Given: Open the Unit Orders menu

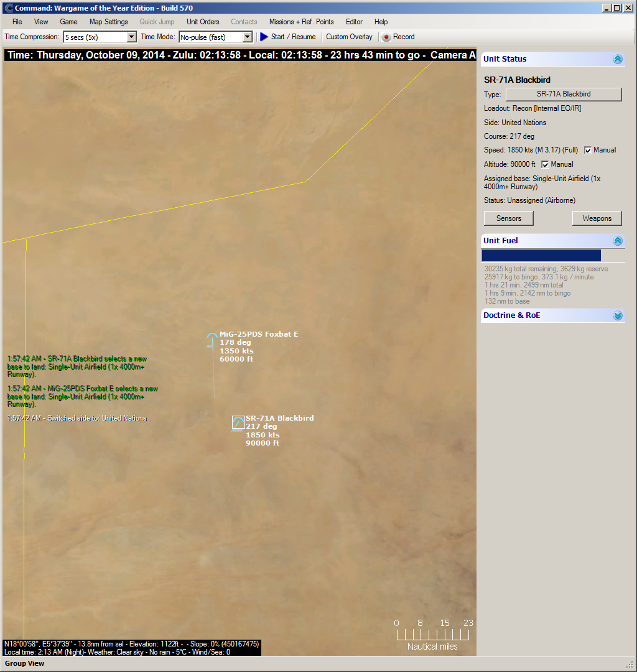Looking at the screenshot, I should point(203,22).
